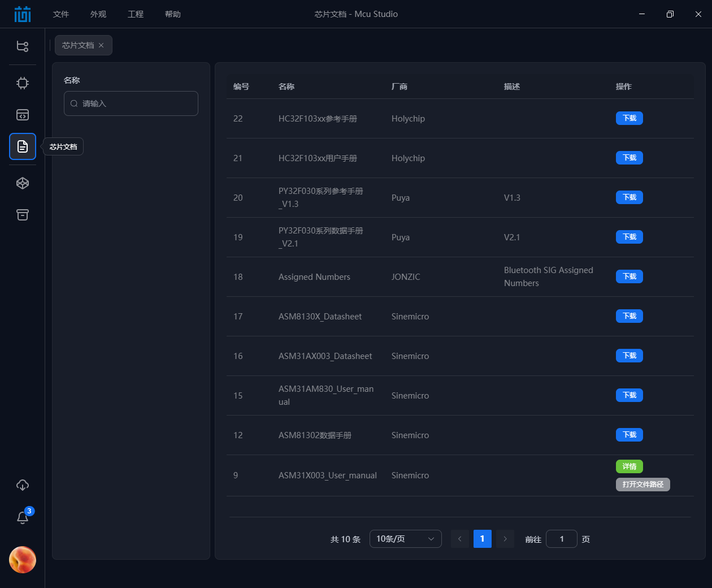
Task: Open the 文件 menu
Action: click(x=61, y=14)
